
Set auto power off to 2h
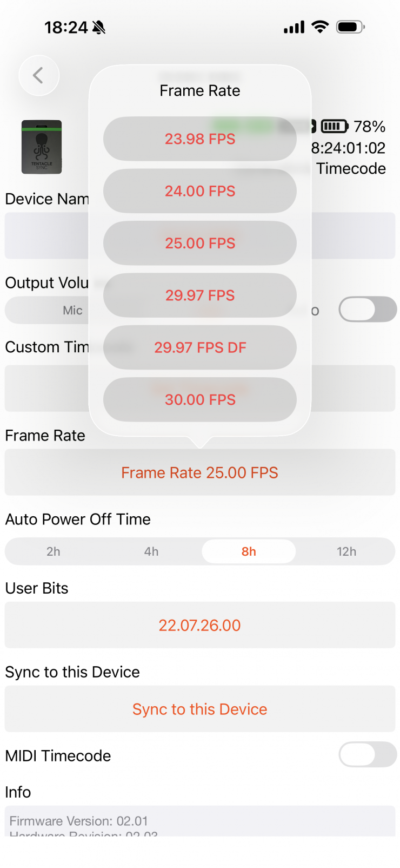pos(54,551)
